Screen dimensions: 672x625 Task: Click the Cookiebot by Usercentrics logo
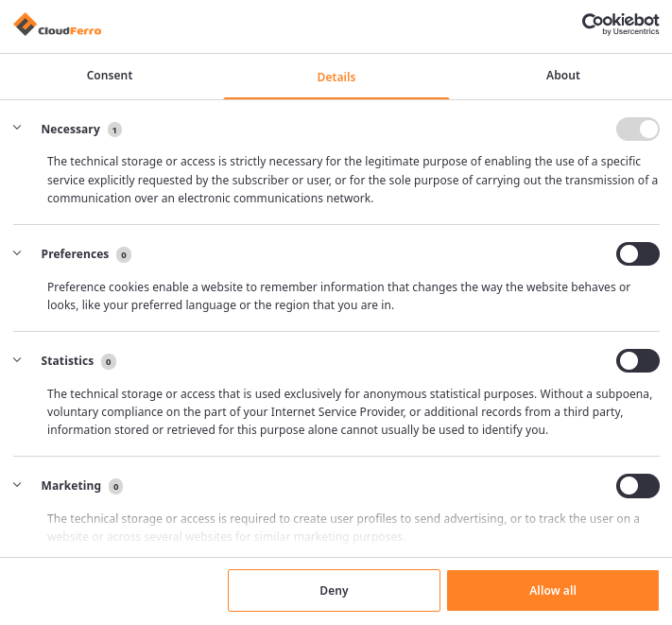point(620,24)
